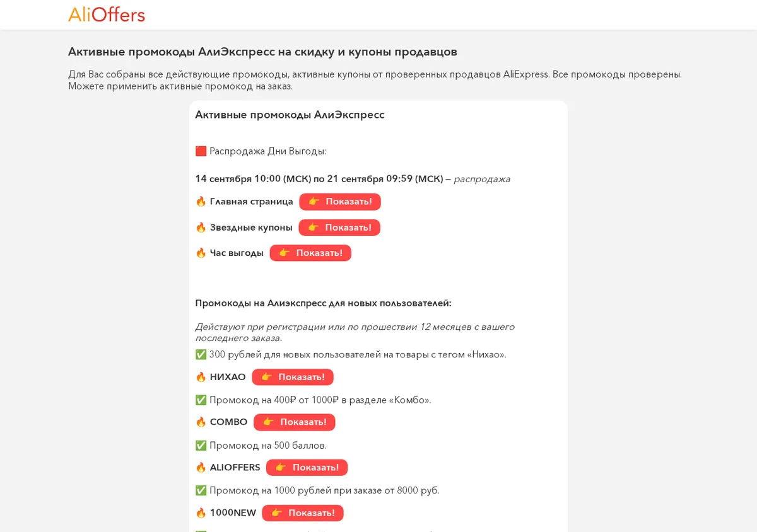Click fire icon beside Главная страница
This screenshot has height=532, width=757.
(201, 202)
